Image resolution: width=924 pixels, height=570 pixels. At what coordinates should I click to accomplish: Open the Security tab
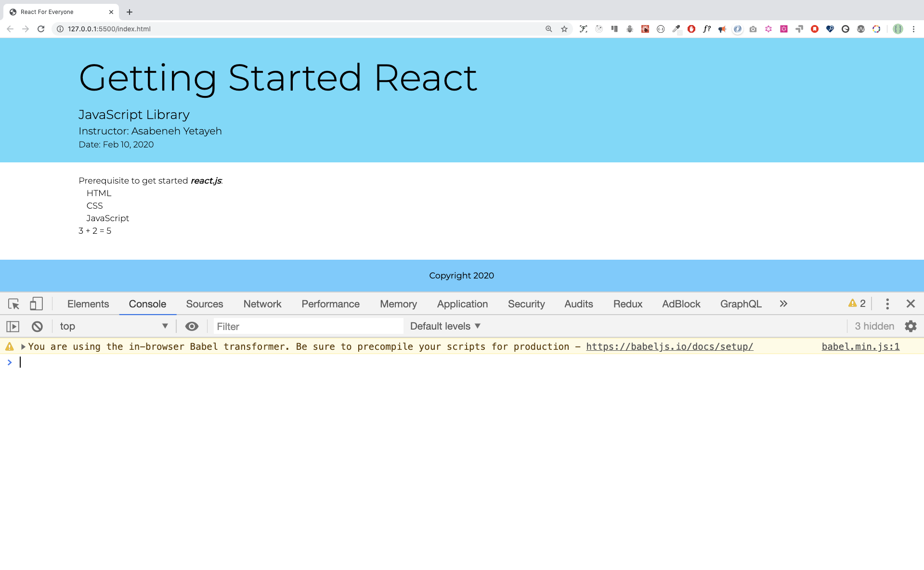pyautogui.click(x=526, y=304)
